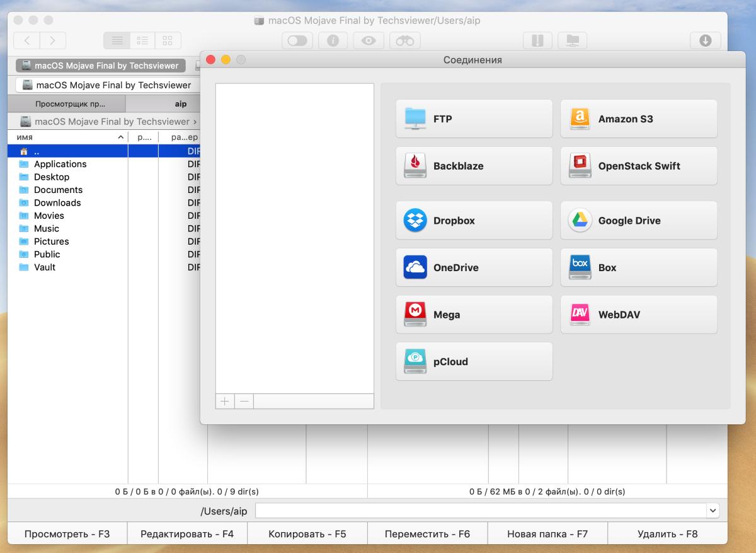756x553 pixels.
Task: Add a Mega connection
Action: [474, 315]
